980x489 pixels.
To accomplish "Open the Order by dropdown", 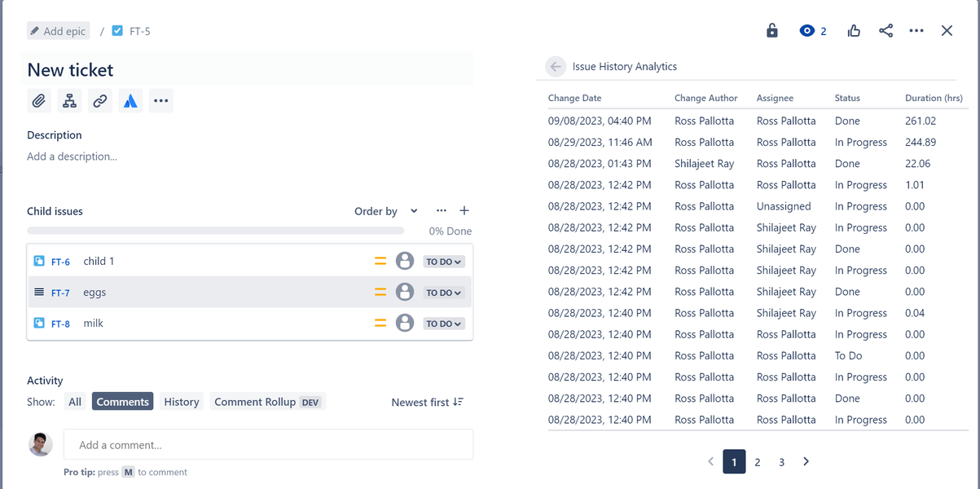I will 386,211.
